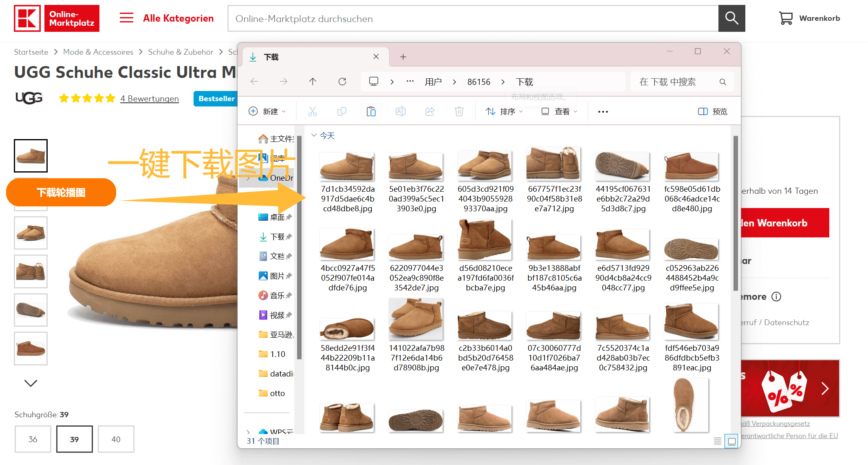Click the PC monitor icon in address bar

point(374,82)
